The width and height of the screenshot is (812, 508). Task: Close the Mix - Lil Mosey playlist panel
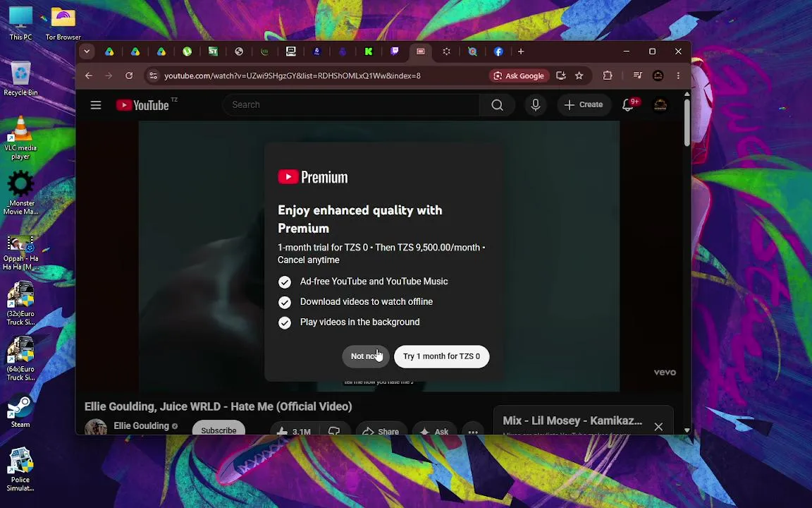click(x=658, y=427)
